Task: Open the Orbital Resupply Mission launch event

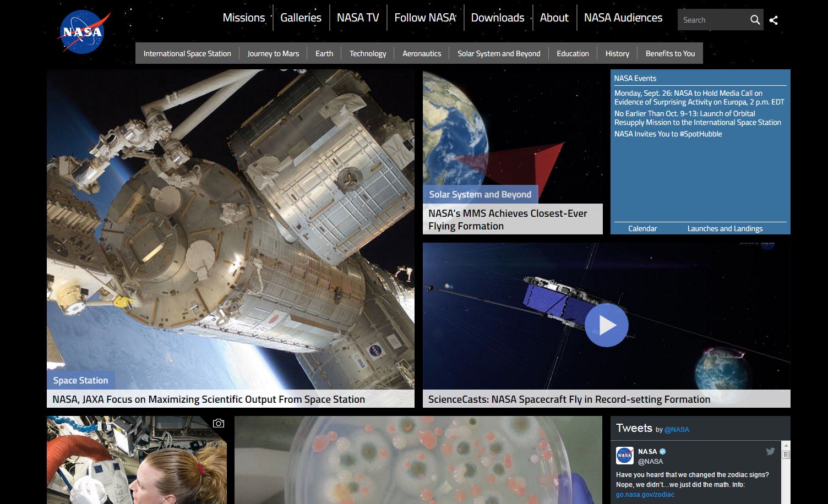Action: [x=698, y=118]
